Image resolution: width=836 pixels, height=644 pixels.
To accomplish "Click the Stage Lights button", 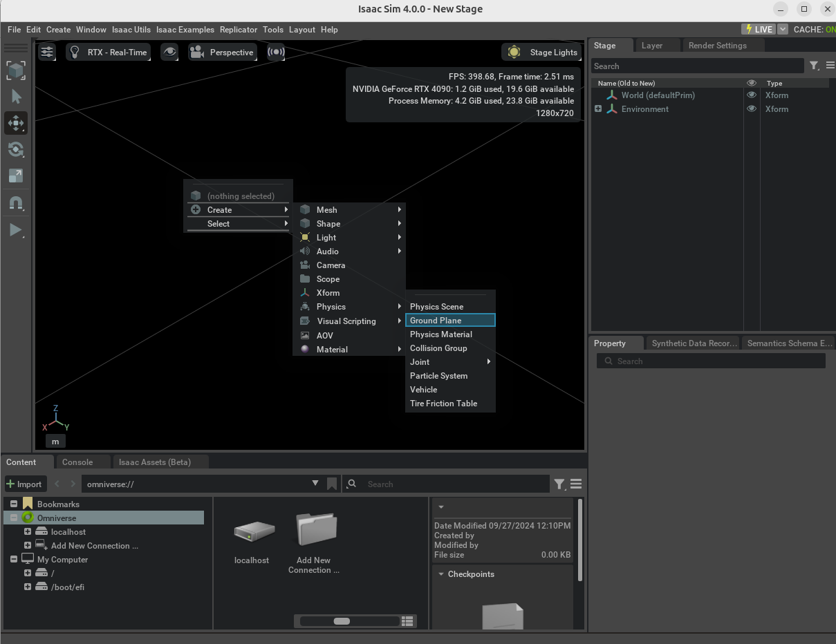I will coord(541,52).
